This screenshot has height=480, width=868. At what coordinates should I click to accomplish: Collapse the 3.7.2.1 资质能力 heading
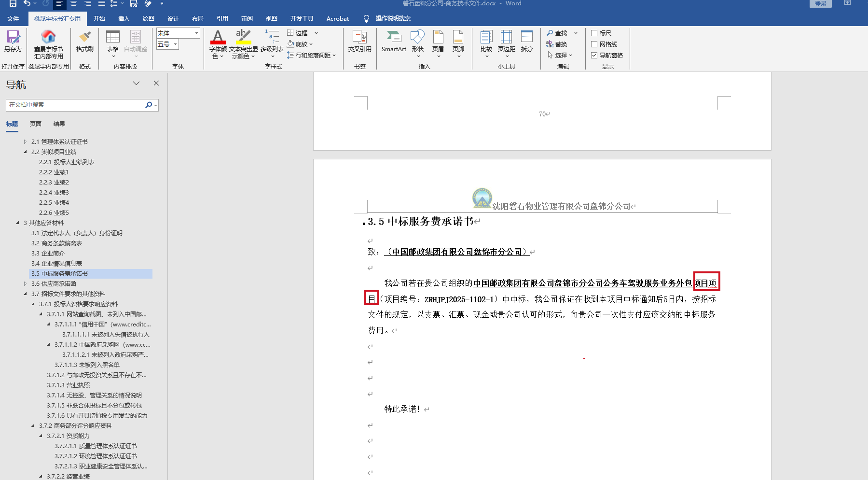(x=41, y=436)
